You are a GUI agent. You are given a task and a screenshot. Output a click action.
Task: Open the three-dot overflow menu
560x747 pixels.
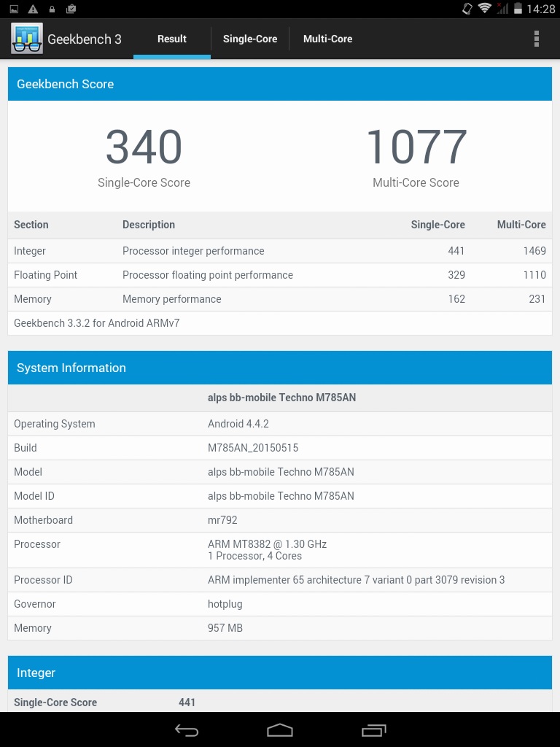536,39
